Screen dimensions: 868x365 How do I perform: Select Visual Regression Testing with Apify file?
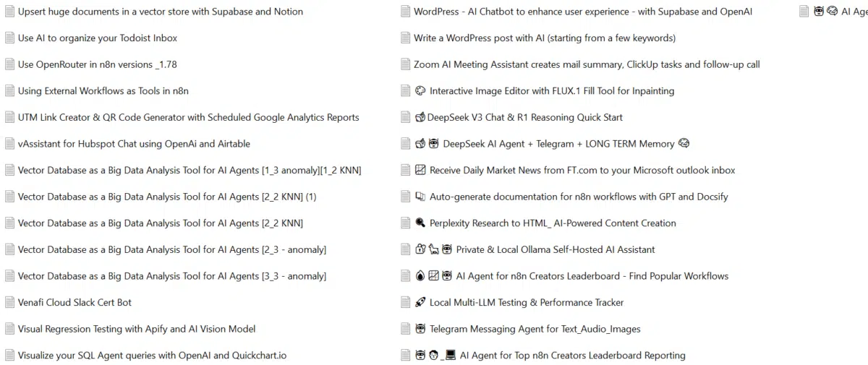point(136,329)
